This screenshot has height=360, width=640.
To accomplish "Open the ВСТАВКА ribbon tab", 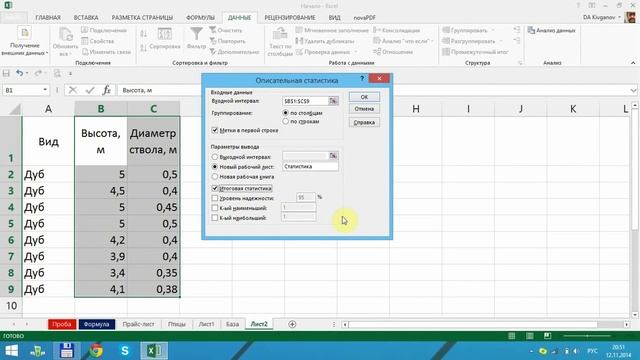I will [86, 18].
